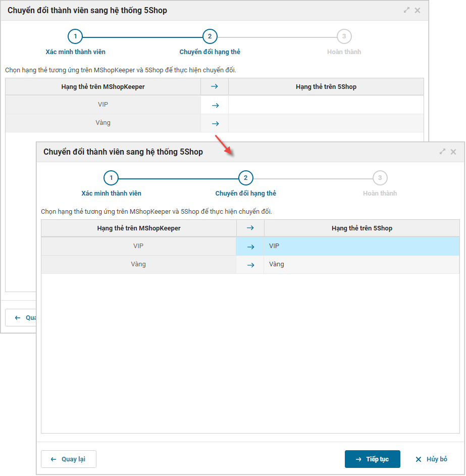This screenshot has width=466, height=476.
Task: Click the arrow icon in the front Vàng row
Action: click(x=250, y=265)
